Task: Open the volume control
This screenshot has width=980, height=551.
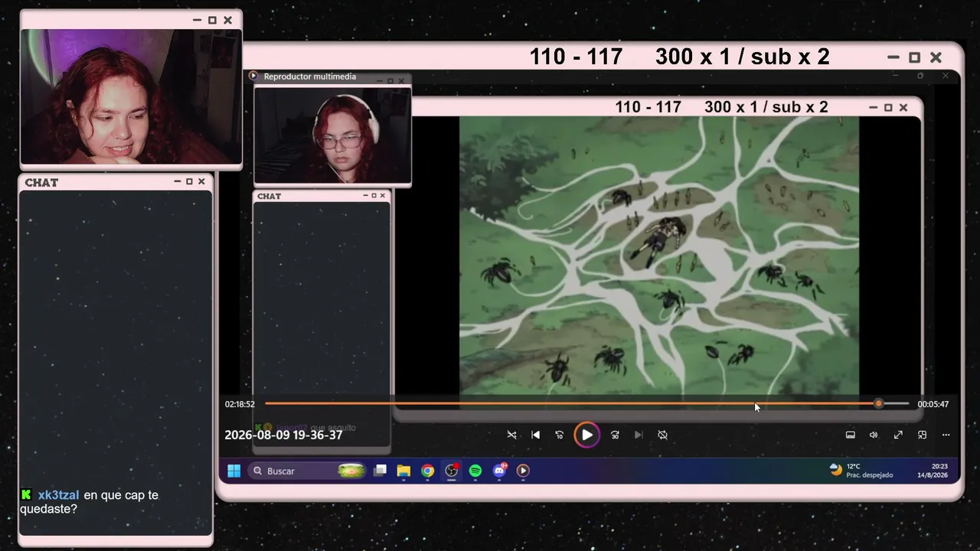Action: pyautogui.click(x=874, y=435)
